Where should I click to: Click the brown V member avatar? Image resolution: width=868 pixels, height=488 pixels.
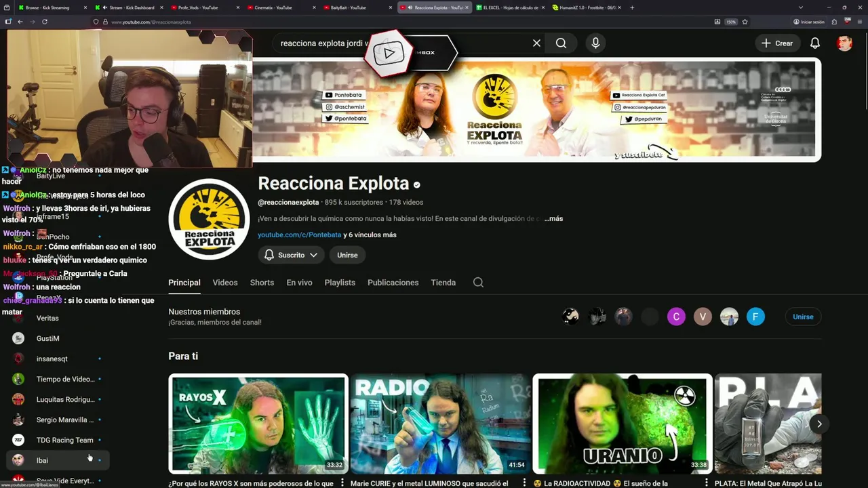pyautogui.click(x=703, y=317)
